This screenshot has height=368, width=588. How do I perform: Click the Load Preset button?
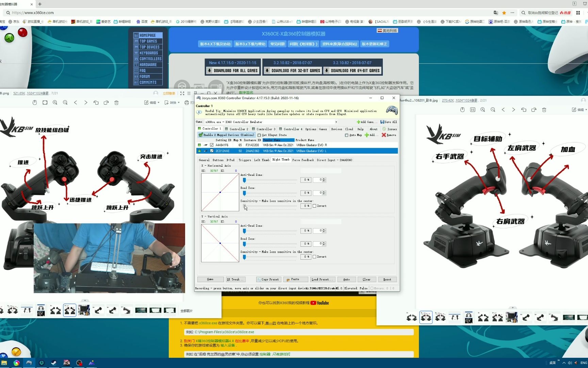coord(323,279)
